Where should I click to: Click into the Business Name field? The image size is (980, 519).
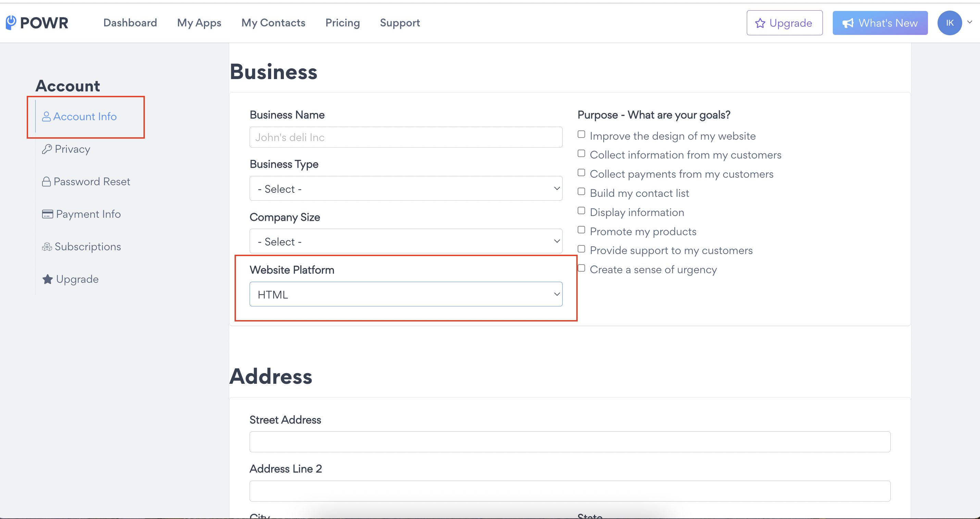point(406,137)
